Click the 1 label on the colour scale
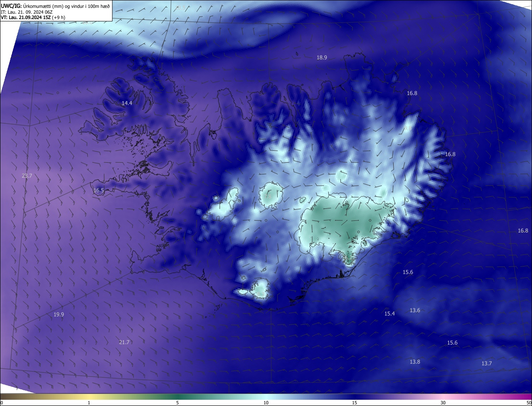This screenshot has height=406, width=532. point(89,403)
